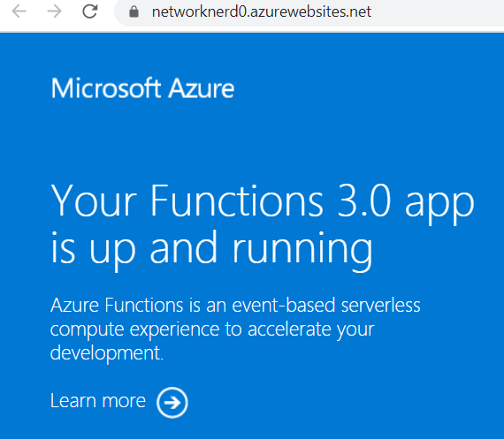This screenshot has width=504, height=439.
Task: Click the 'Azure Functions is an event-based serverless' line
Action: (235, 305)
